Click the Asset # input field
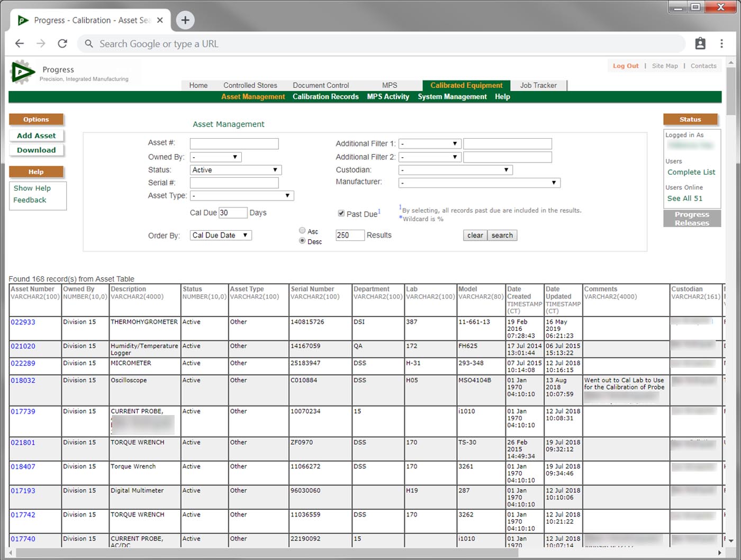This screenshot has width=741, height=560. (234, 143)
